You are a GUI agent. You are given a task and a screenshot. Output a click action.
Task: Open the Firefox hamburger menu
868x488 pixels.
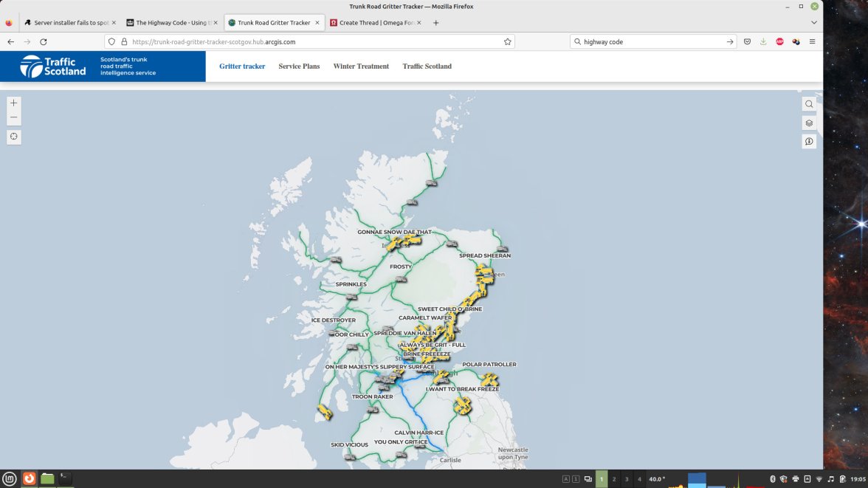click(812, 42)
